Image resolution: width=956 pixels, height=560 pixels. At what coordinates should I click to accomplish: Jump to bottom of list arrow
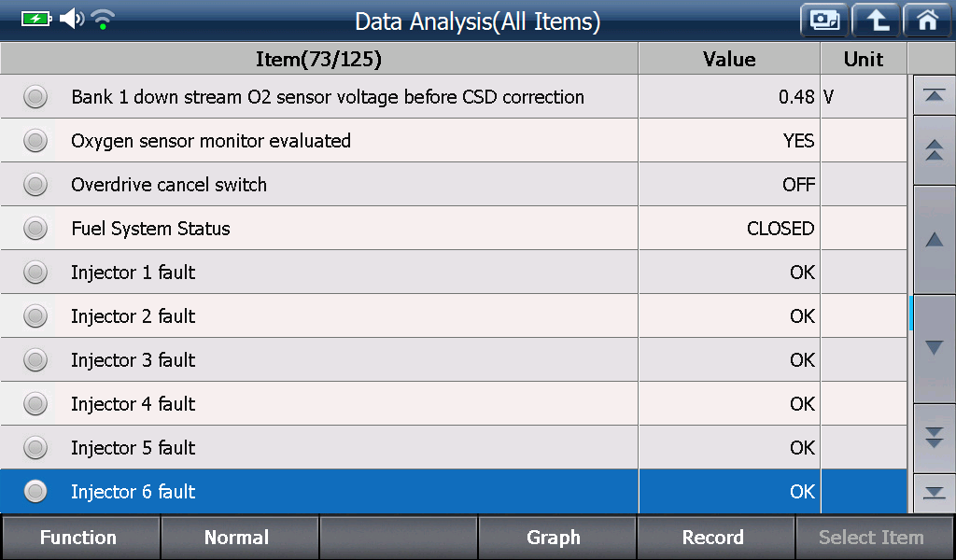tap(934, 493)
